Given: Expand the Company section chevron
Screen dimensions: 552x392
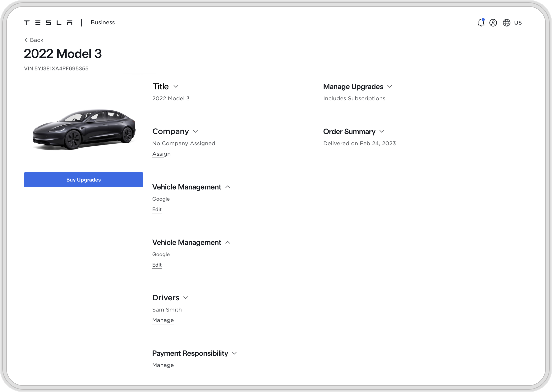Looking at the screenshot, I should 195,131.
